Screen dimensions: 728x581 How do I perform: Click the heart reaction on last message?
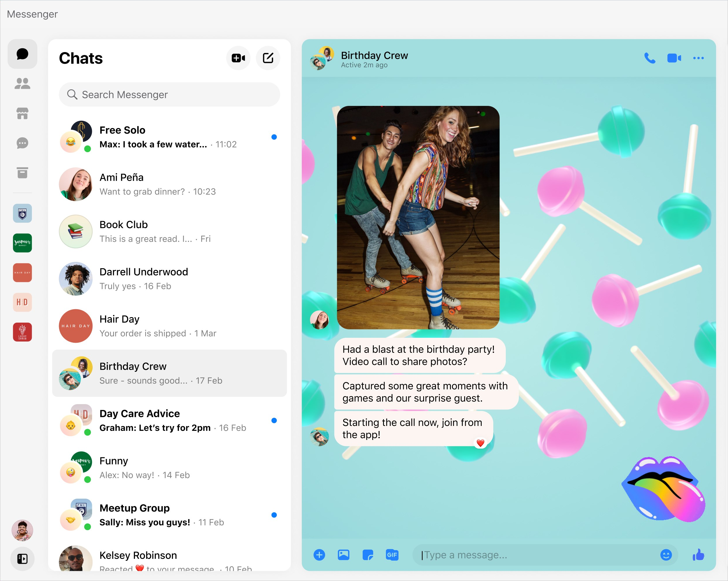tap(480, 443)
